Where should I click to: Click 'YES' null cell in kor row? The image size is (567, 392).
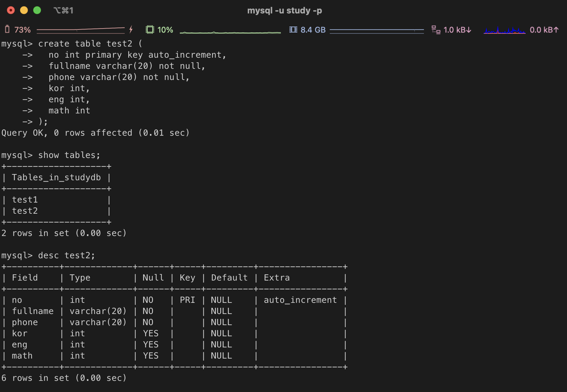pyautogui.click(x=151, y=333)
